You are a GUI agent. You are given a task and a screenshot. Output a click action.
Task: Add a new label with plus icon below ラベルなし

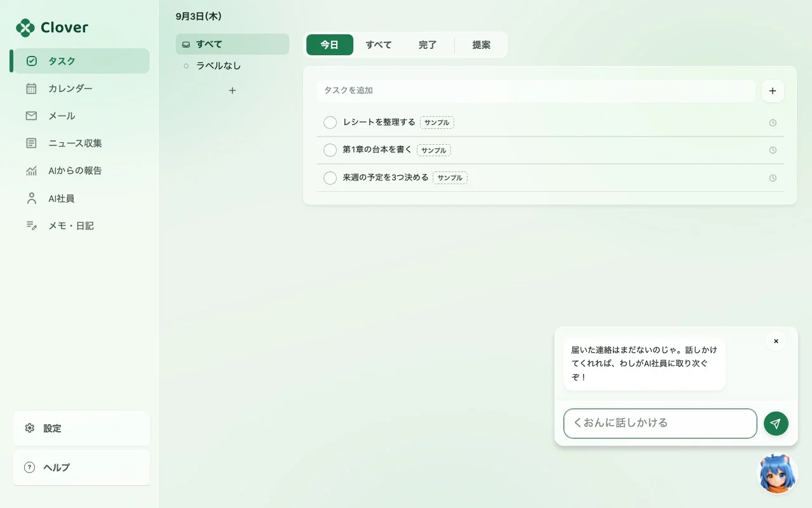(x=232, y=91)
